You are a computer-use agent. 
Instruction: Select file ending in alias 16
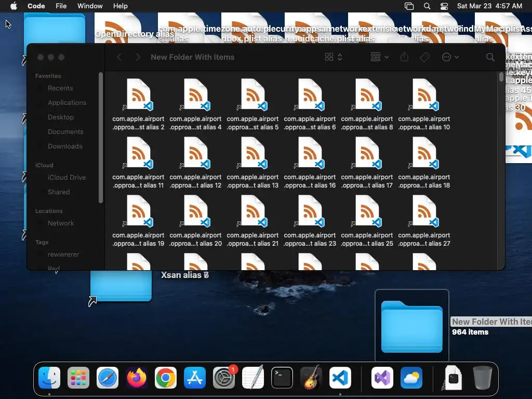(310, 163)
